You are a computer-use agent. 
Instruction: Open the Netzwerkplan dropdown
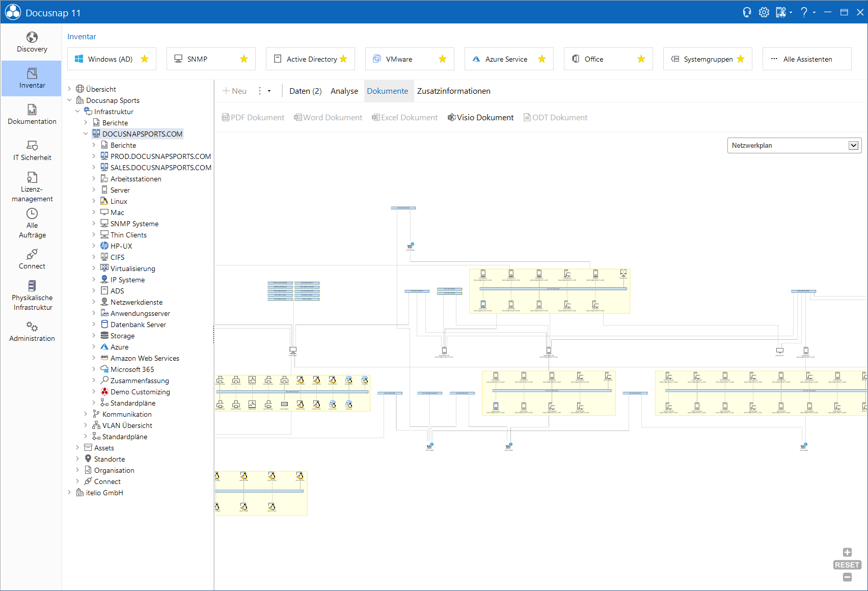(794, 146)
